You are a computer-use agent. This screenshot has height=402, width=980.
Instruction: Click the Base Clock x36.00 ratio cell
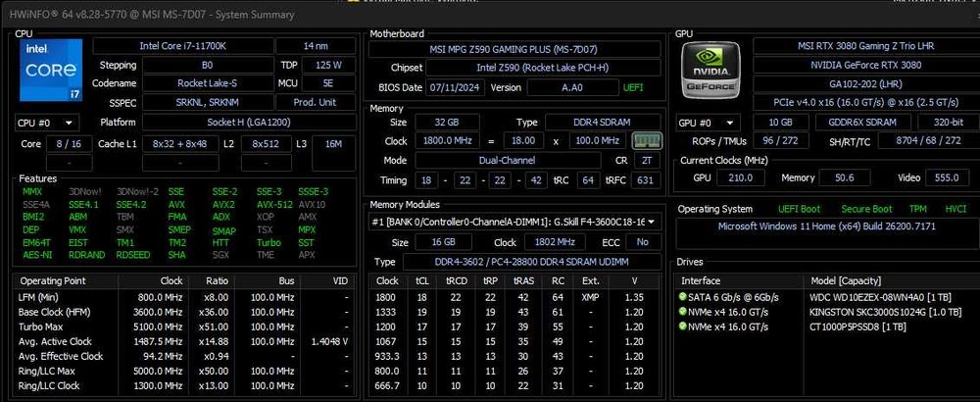pos(214,312)
